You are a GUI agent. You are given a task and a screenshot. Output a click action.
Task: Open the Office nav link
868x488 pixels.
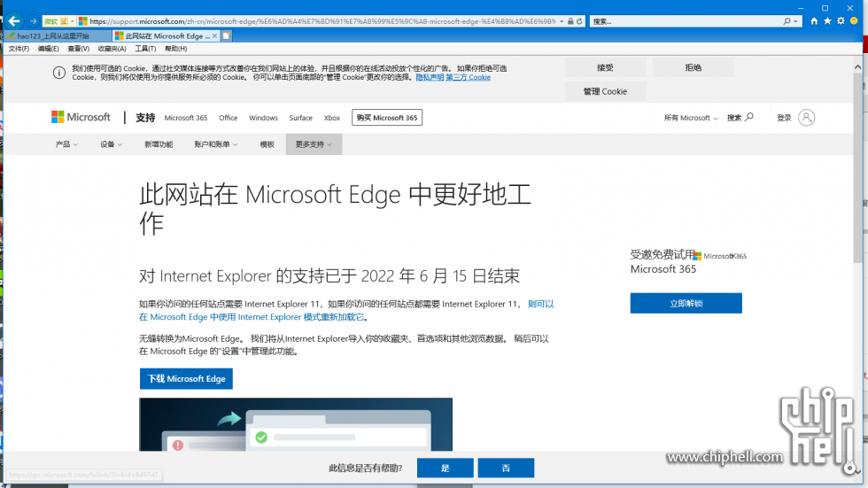[x=229, y=118]
